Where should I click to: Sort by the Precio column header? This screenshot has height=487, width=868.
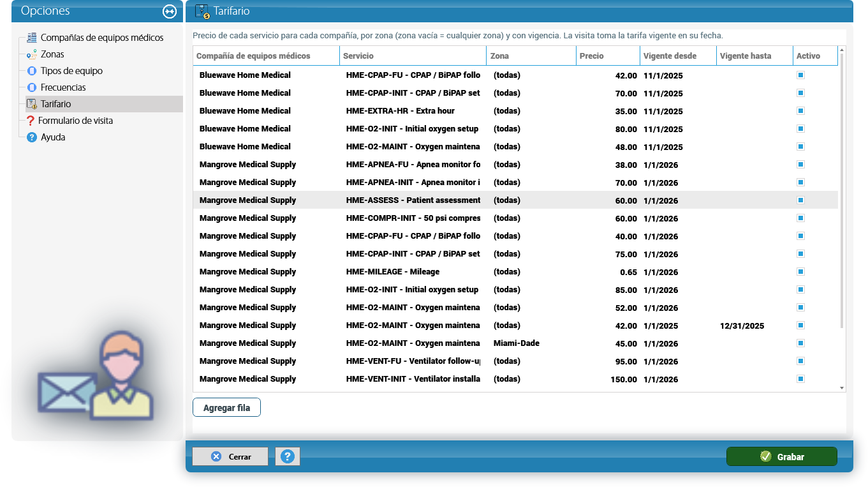pos(608,56)
